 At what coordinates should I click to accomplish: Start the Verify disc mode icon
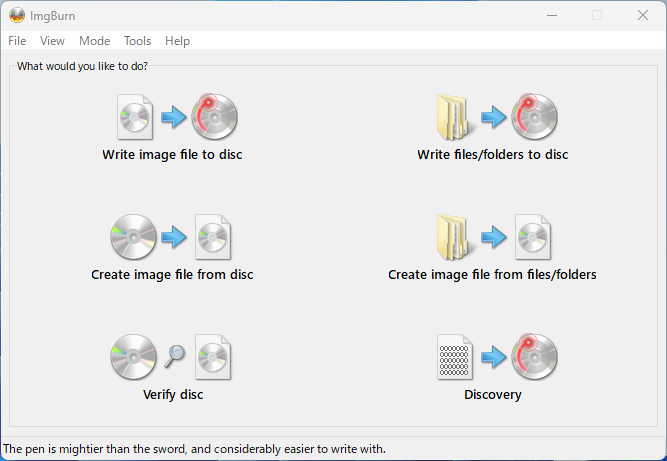[x=171, y=357]
